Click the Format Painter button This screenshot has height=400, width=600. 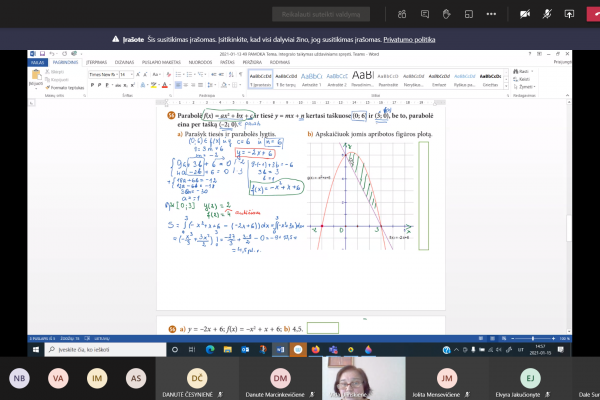pyautogui.click(x=65, y=88)
